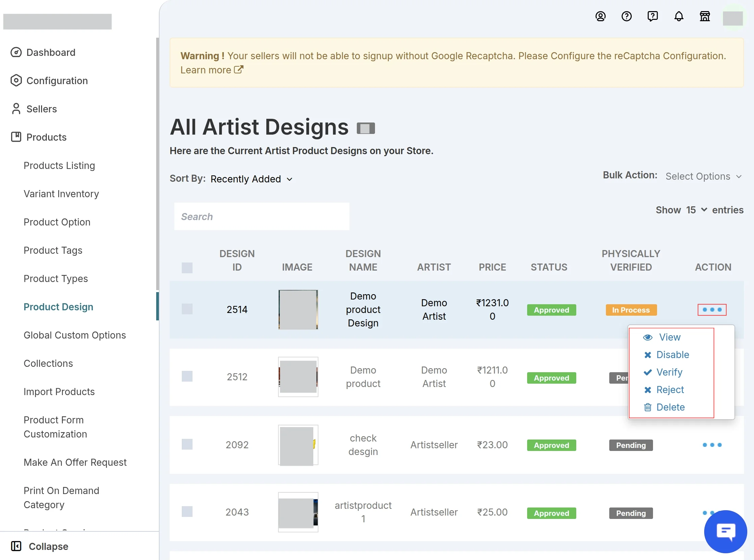Click the checkmark icon next to Verify

click(647, 372)
